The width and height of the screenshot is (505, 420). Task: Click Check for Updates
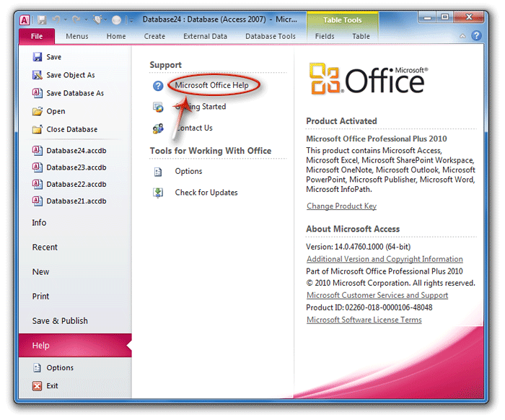click(206, 192)
